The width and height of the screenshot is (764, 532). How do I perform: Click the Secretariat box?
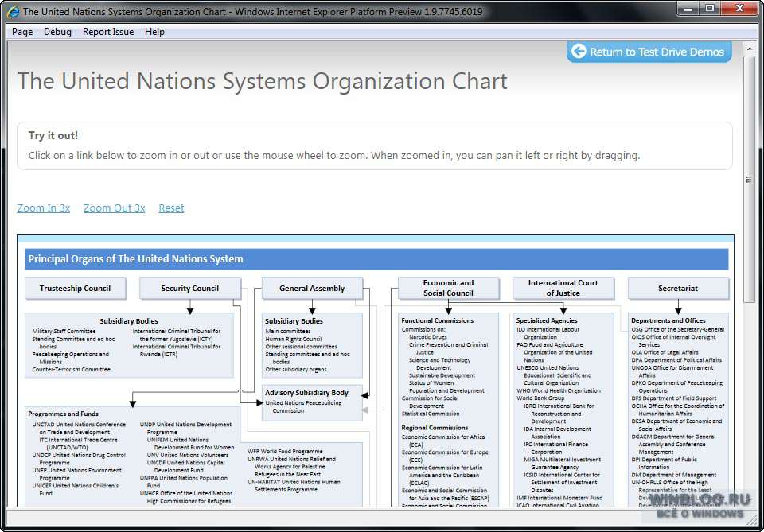pos(678,288)
